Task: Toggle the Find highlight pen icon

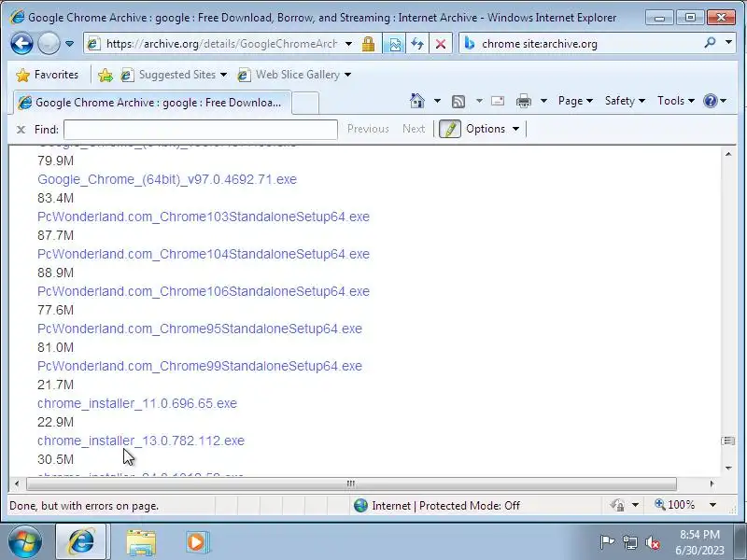Action: [x=450, y=129]
